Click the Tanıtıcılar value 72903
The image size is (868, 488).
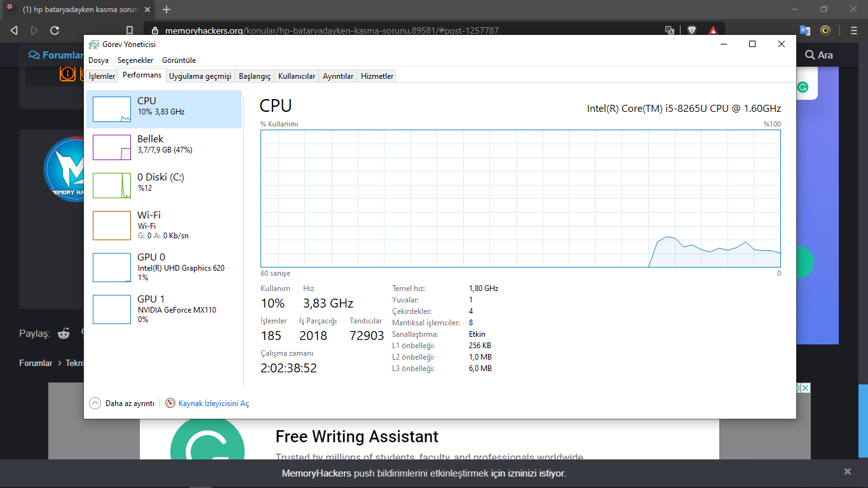point(367,335)
